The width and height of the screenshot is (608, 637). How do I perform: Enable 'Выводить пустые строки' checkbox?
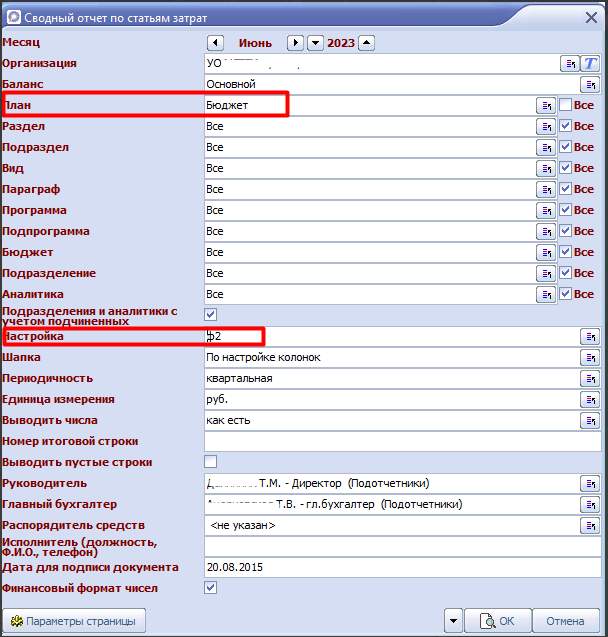210,462
